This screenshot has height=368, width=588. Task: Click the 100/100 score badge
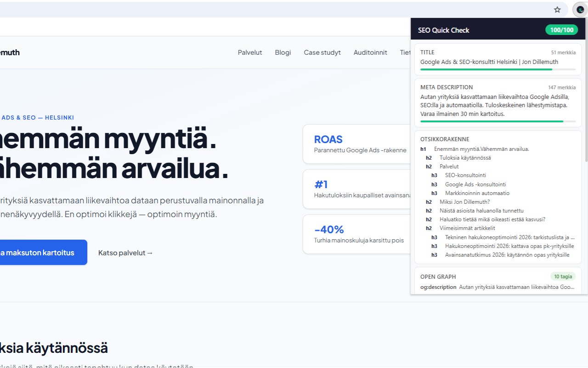562,30
